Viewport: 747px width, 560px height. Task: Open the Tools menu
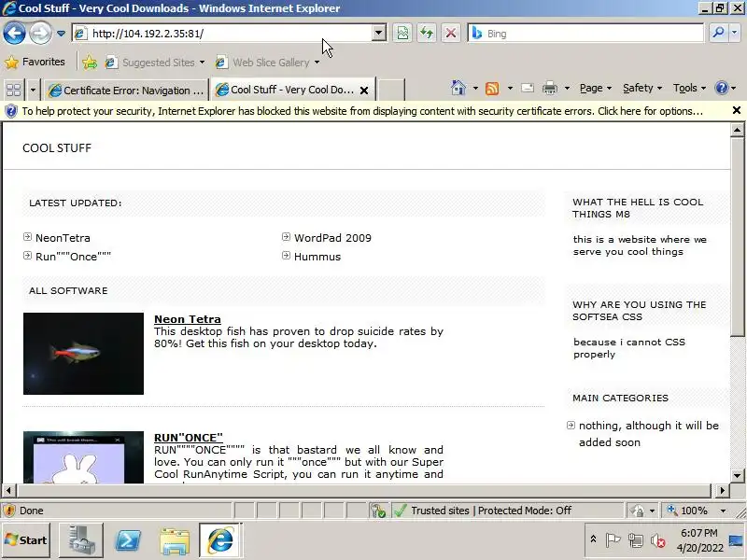689,88
